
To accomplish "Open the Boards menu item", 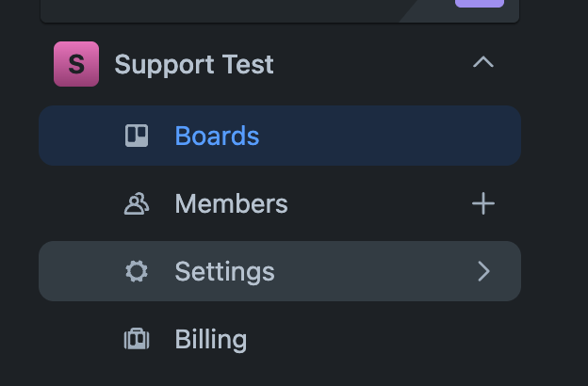I will pos(217,136).
